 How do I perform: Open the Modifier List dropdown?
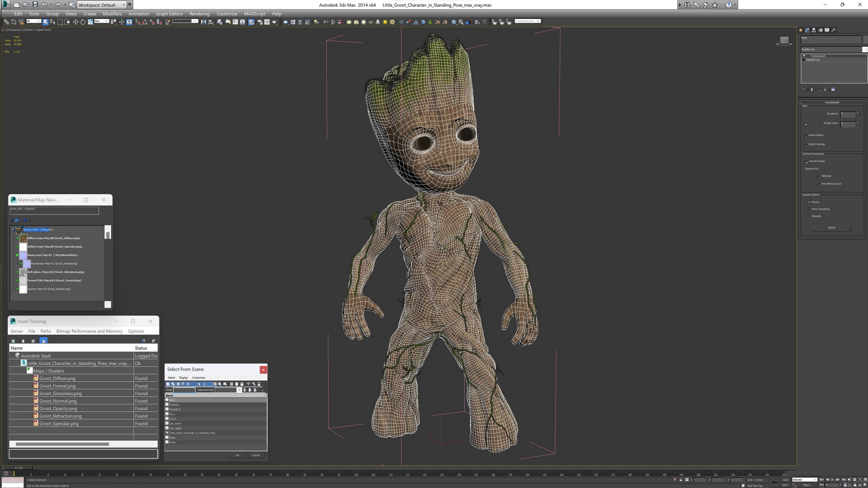click(x=833, y=49)
